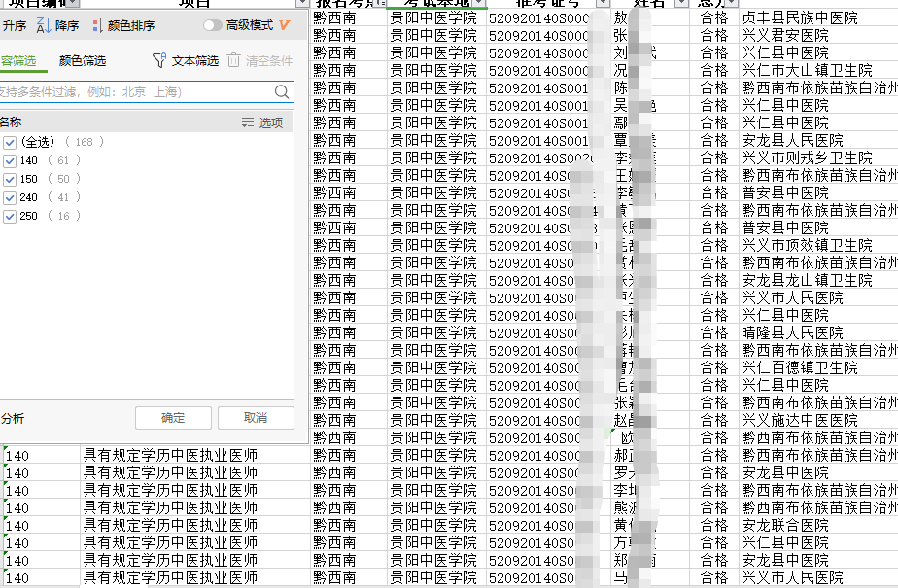Viewport: 898px width, 588px height.
Task: Uncheck the select all (全选) checkbox
Action: 10,142
